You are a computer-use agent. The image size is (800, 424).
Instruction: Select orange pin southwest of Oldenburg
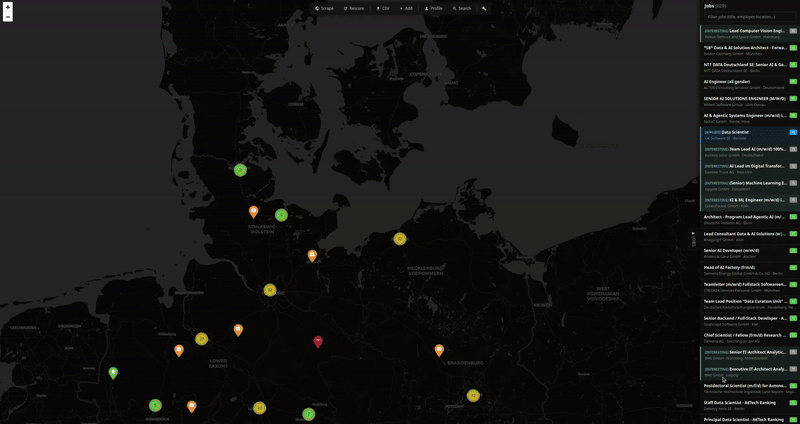click(x=179, y=351)
